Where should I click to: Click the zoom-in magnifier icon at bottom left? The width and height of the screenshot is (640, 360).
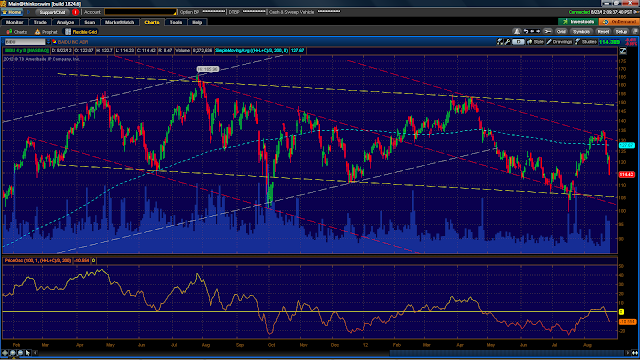(13, 353)
